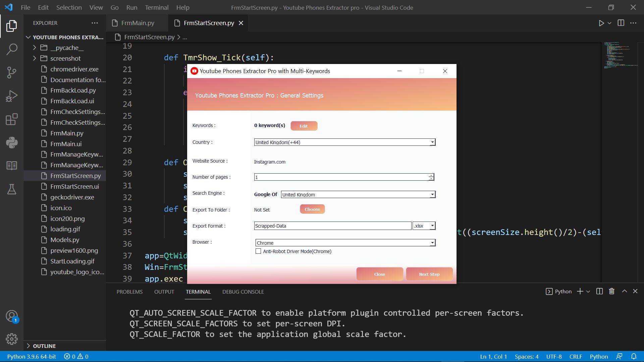
Task: Open the run button dropdown arrow
Action: click(609, 23)
